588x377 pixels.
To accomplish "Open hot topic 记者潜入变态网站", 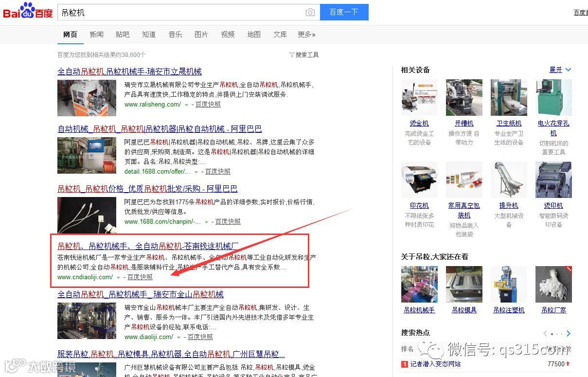I will click(x=435, y=364).
